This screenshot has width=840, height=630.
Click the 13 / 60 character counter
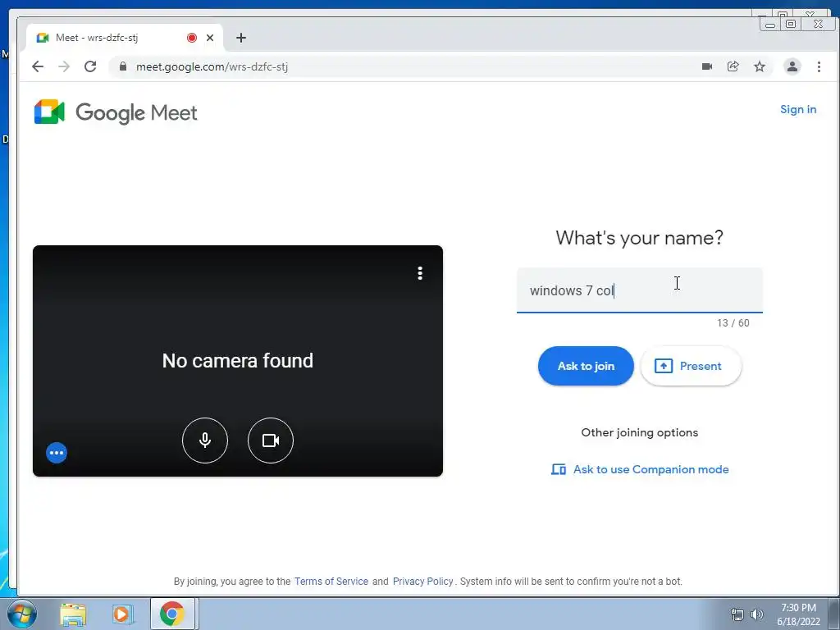coord(733,323)
